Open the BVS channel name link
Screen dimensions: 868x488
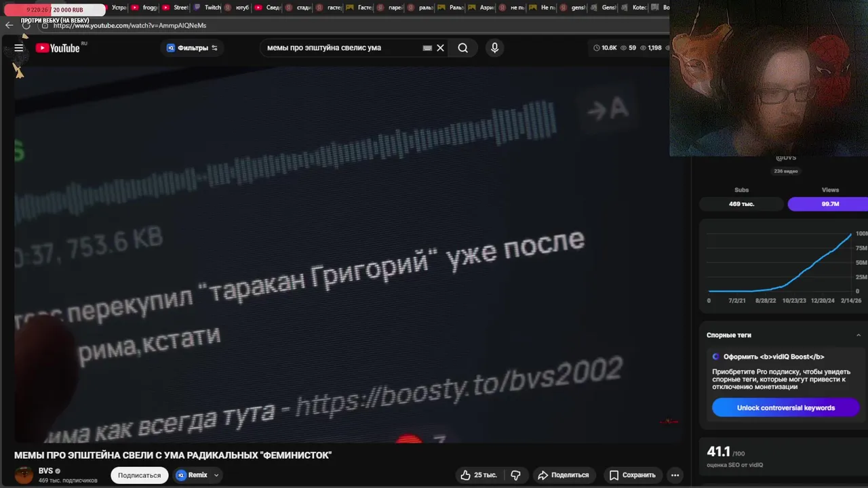[x=45, y=471]
